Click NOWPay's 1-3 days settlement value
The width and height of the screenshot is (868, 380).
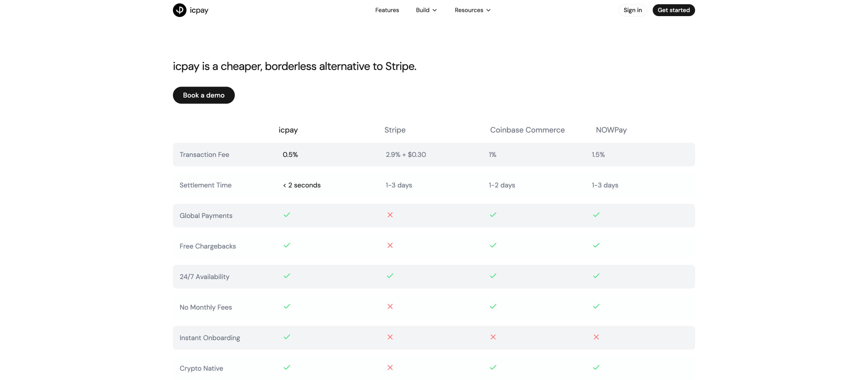point(605,185)
